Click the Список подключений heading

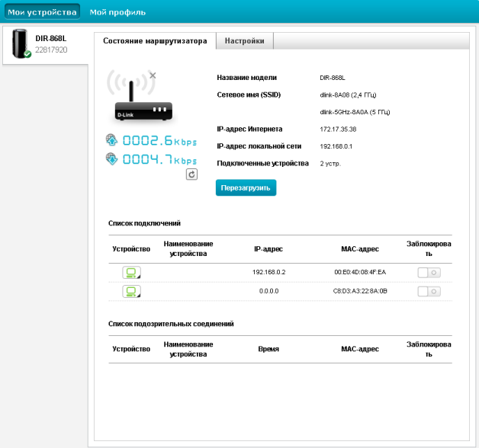tap(144, 223)
